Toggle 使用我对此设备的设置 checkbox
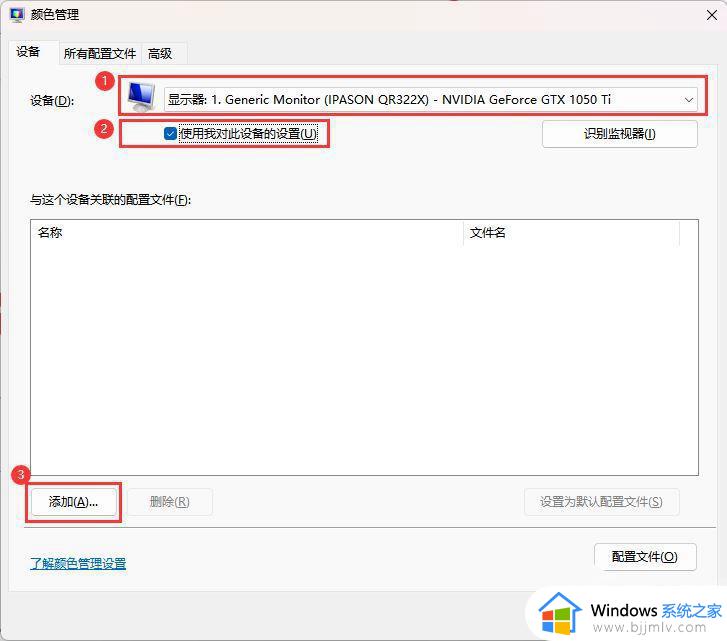 click(x=170, y=134)
